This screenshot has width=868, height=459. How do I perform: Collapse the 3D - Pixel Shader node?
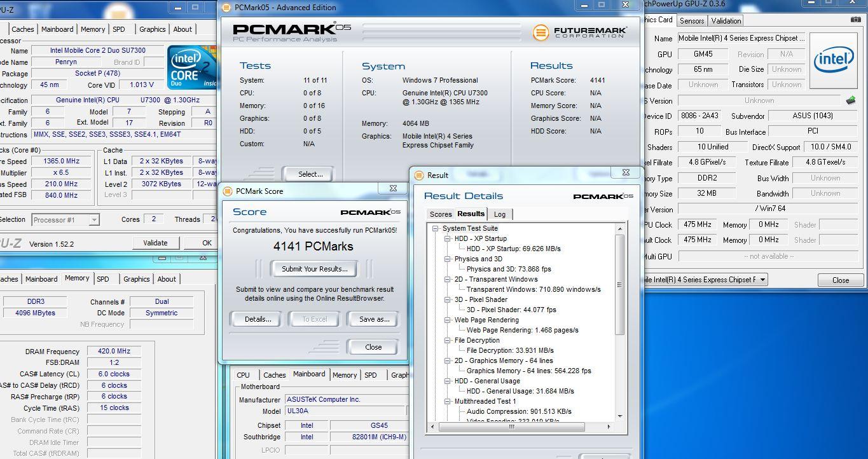pos(448,299)
